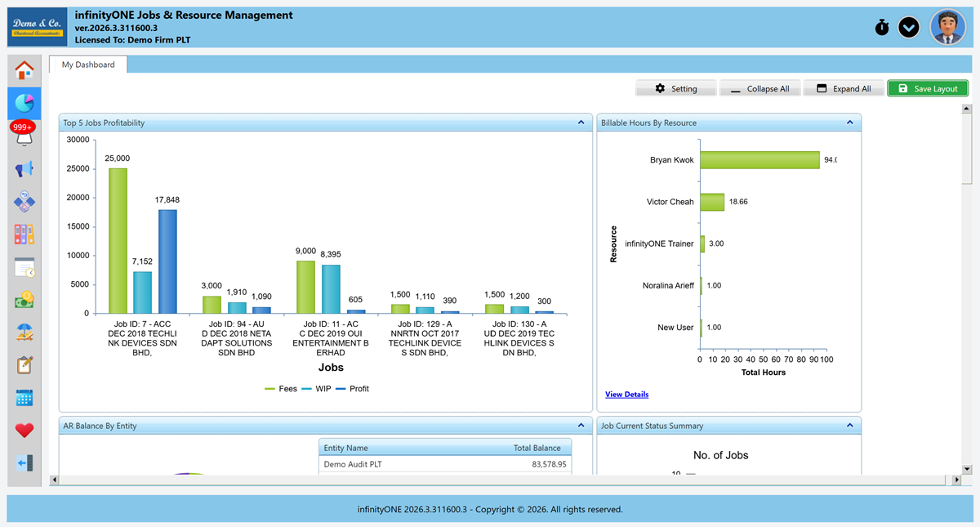Open the beach umbrella leave icon

pyautogui.click(x=24, y=333)
